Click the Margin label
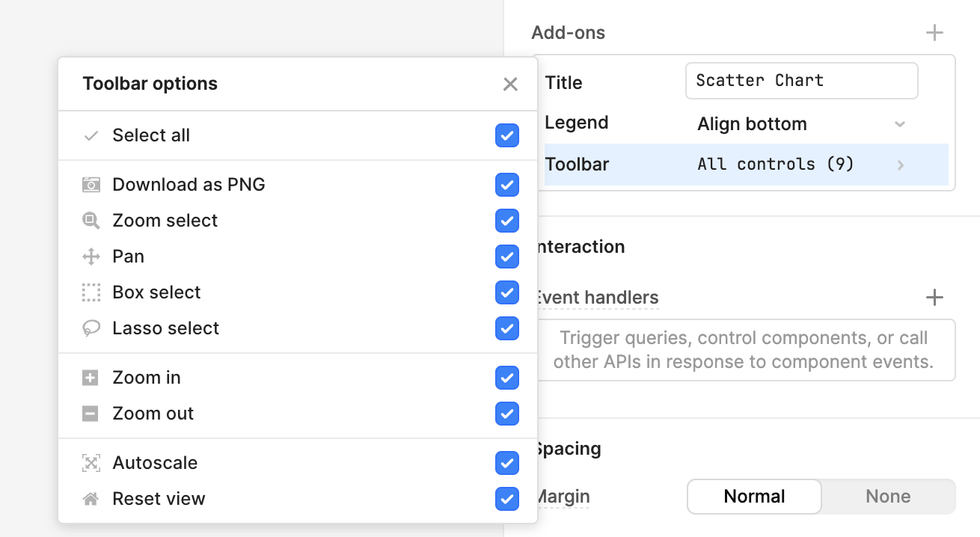 563,497
